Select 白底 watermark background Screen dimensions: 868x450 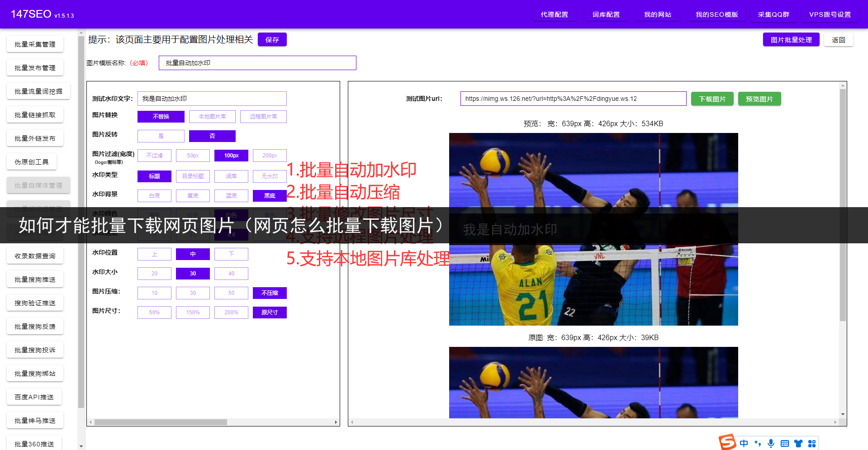[154, 196]
